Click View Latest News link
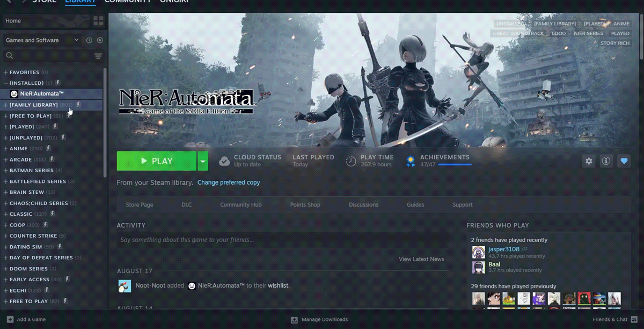This screenshot has width=644, height=329. [421, 259]
